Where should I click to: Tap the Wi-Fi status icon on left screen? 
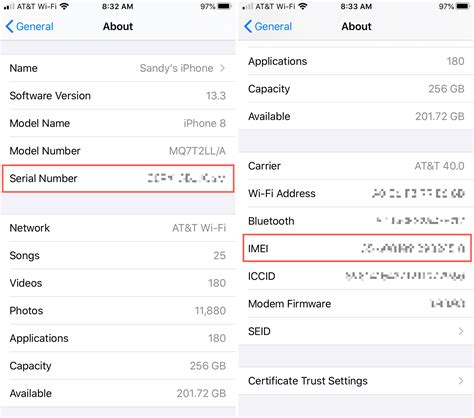tap(64, 6)
